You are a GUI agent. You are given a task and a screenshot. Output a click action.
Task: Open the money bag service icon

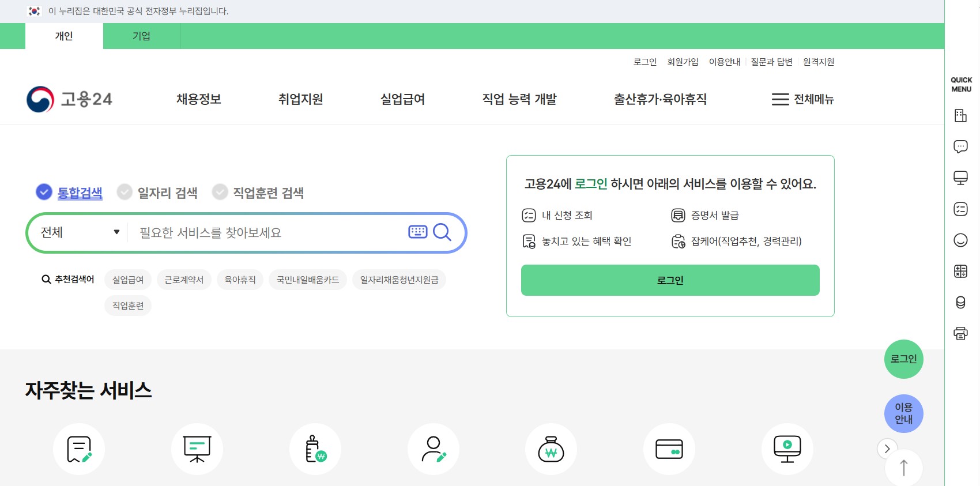[551, 449]
